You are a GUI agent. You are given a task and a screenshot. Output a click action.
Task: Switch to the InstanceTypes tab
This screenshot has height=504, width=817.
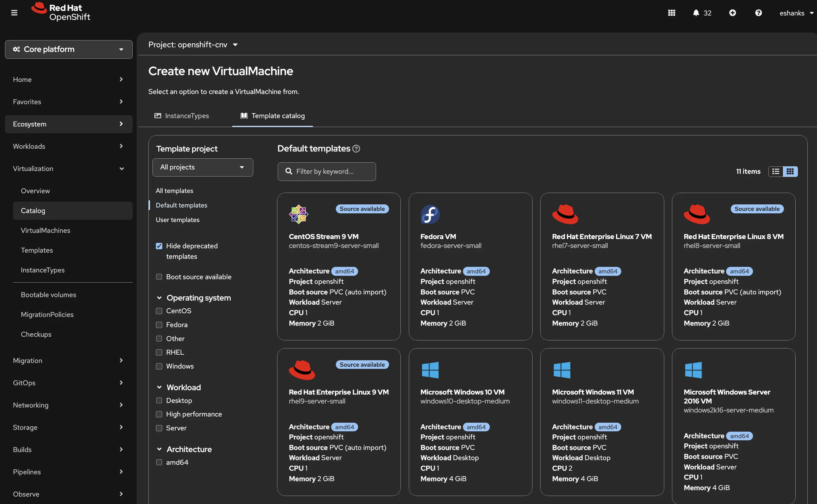pos(182,116)
